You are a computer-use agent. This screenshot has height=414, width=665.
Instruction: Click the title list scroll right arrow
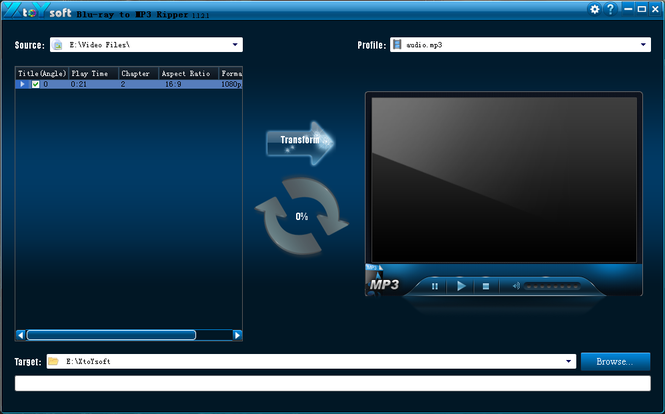point(238,335)
